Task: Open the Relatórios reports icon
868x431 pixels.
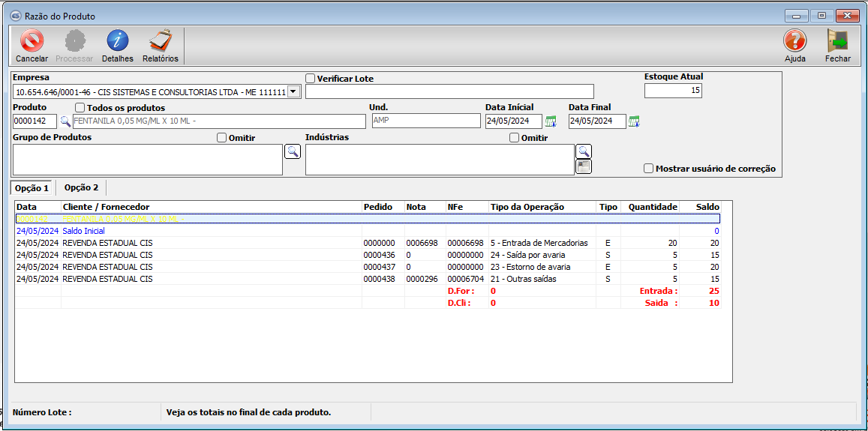Action: point(161,41)
